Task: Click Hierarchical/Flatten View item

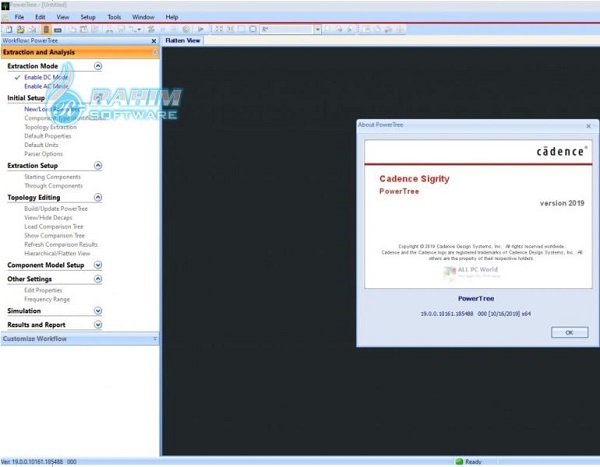Action: point(57,253)
